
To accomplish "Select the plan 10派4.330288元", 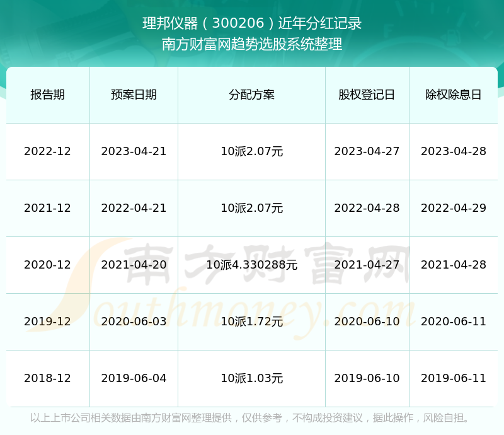I will pos(251,265).
